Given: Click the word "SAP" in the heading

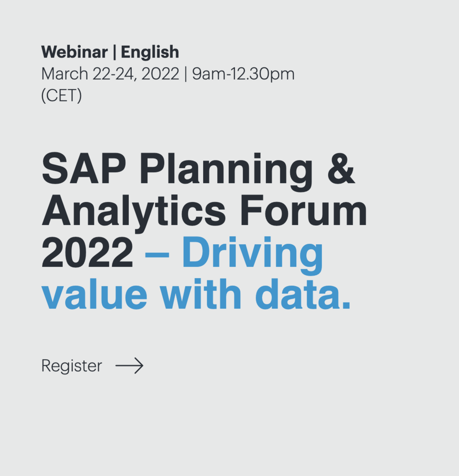Looking at the screenshot, I should click(84, 168).
